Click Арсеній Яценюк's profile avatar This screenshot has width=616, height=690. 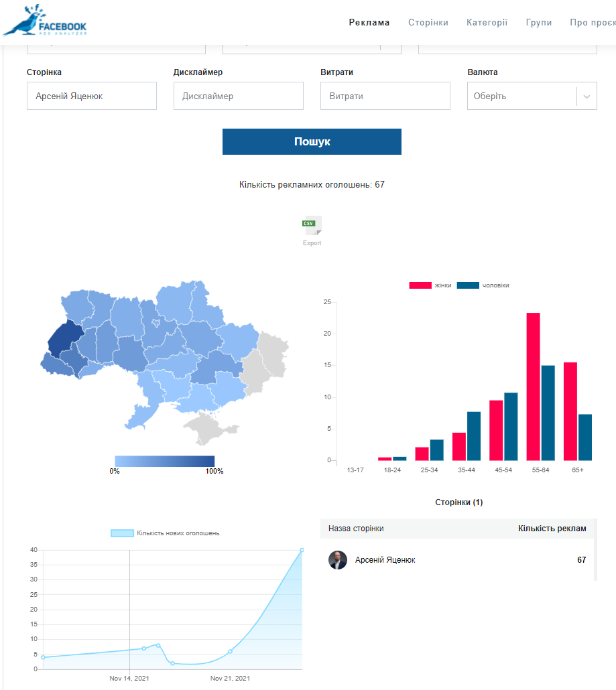(338, 560)
